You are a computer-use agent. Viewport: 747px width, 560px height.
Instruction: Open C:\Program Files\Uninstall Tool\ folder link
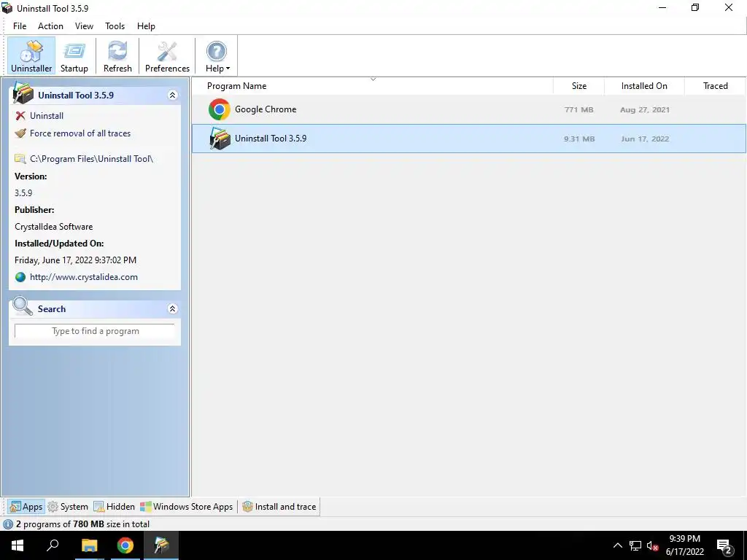point(91,158)
